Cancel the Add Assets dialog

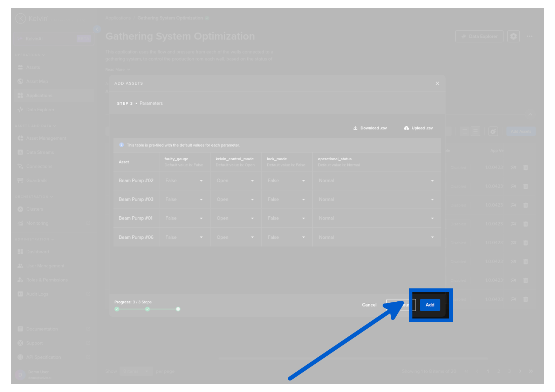point(369,305)
